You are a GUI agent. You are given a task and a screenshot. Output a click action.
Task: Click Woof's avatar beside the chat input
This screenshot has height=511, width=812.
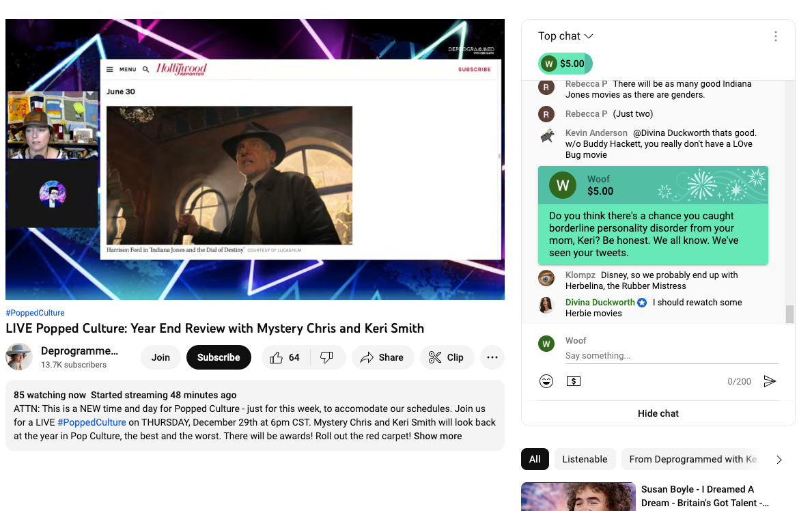tap(546, 344)
